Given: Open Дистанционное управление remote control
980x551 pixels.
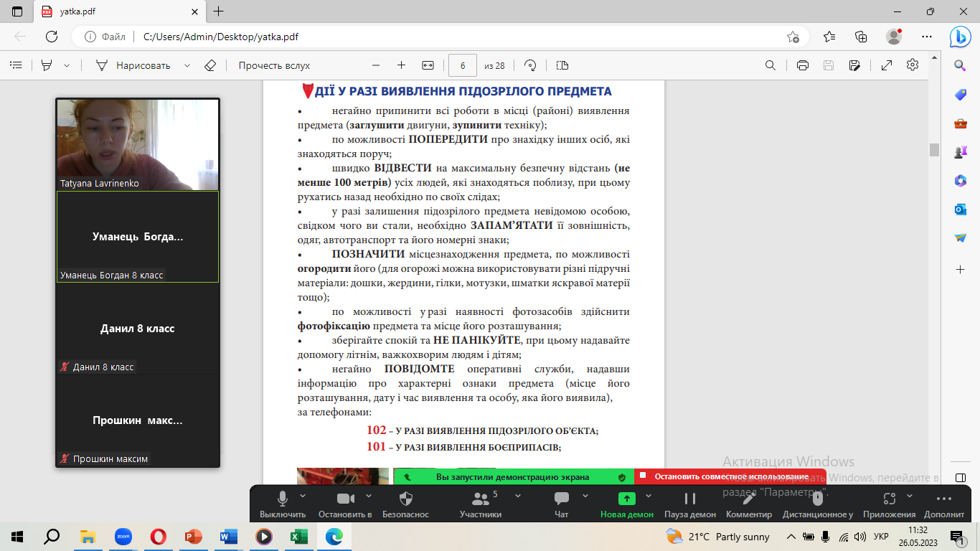Looking at the screenshot, I should [x=818, y=504].
